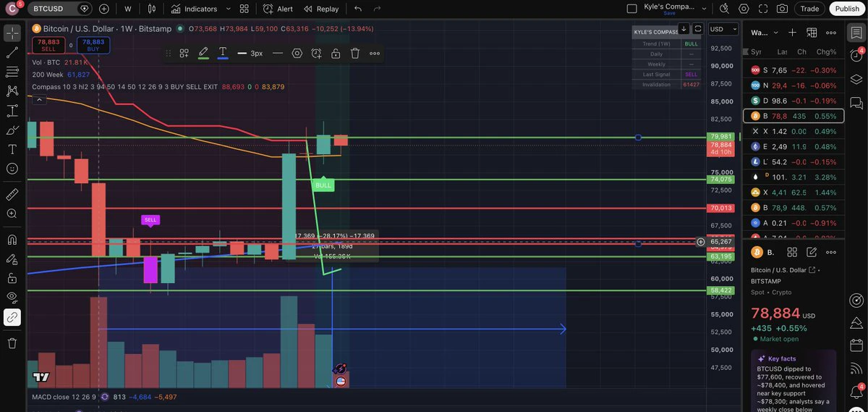868x412 pixels.
Task: Open the patterns drawing tools
Action: tap(12, 91)
